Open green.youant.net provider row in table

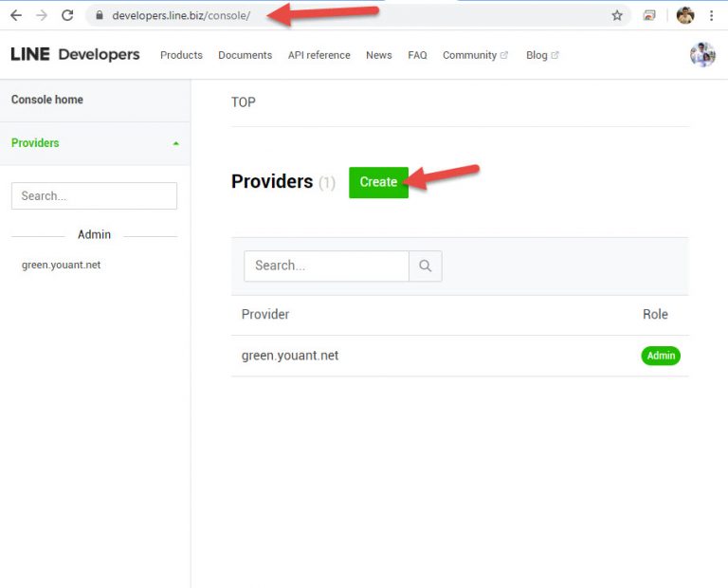point(460,356)
